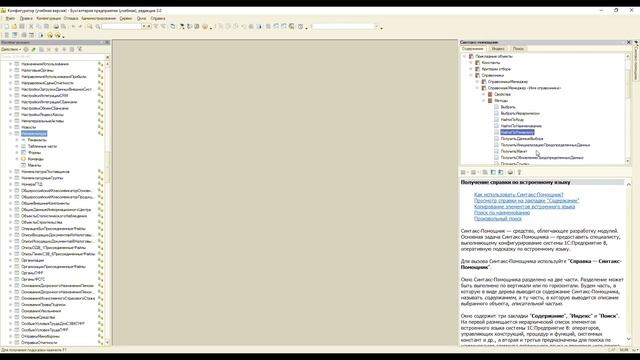This screenshot has width=640, height=360.
Task: Expand the Свойства node in Синтакс-помощник
Action: (484, 94)
